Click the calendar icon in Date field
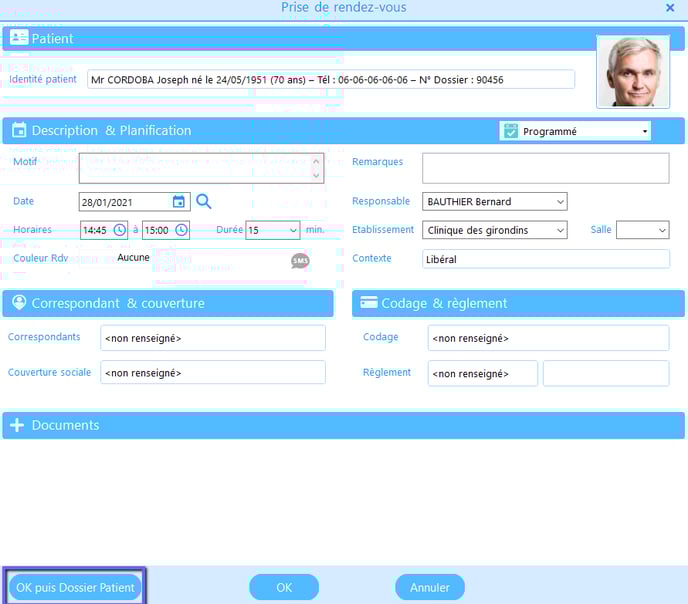688x604 pixels. [179, 201]
